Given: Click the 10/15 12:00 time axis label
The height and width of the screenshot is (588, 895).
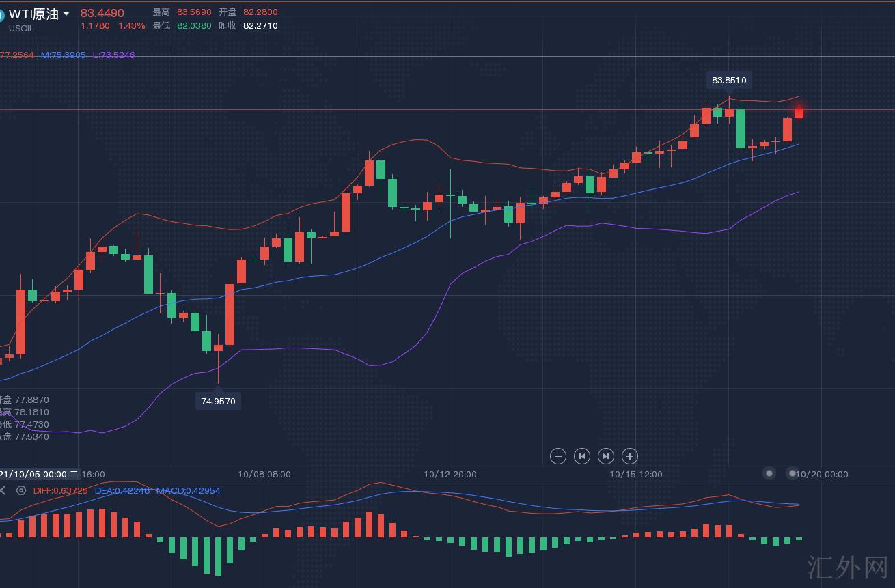Looking at the screenshot, I should [636, 474].
